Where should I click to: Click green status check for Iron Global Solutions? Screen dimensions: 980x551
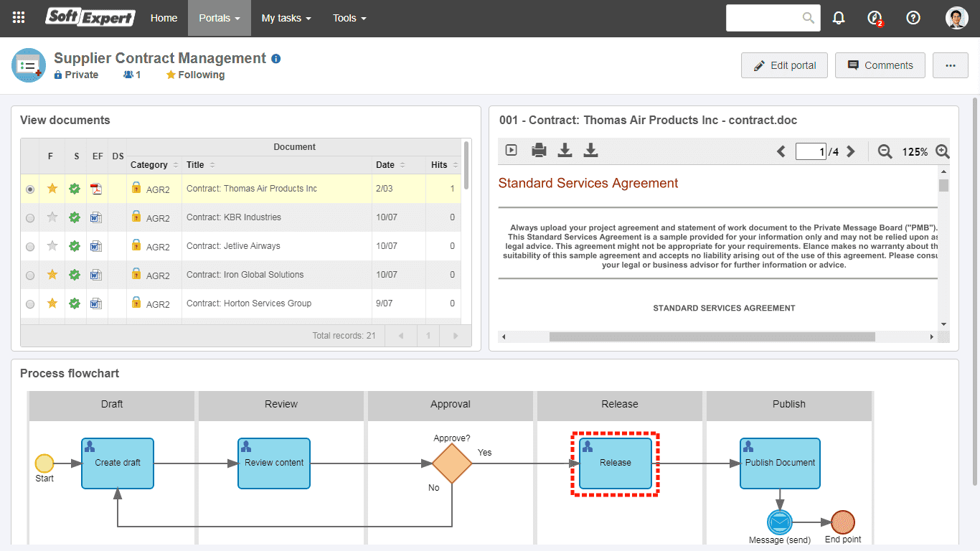[75, 275]
